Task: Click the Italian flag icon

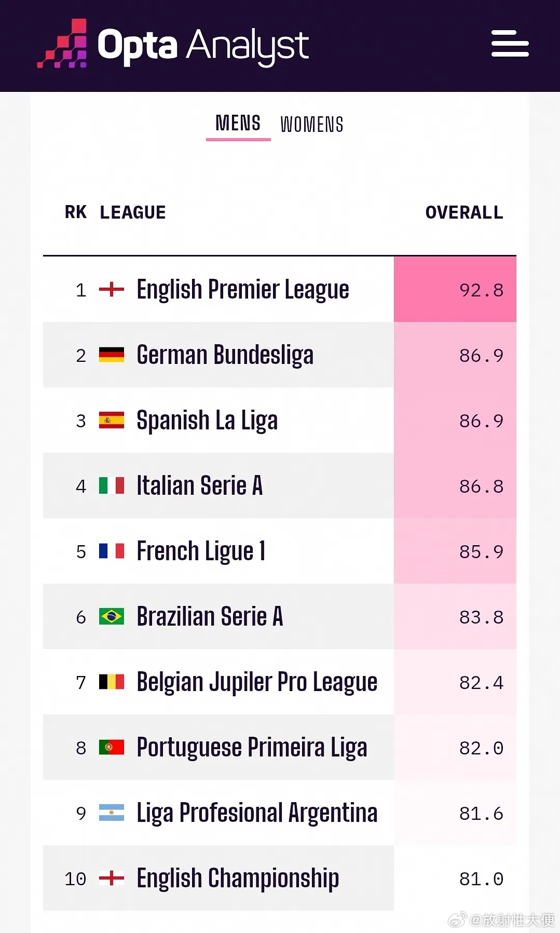Action: [x=112, y=486]
